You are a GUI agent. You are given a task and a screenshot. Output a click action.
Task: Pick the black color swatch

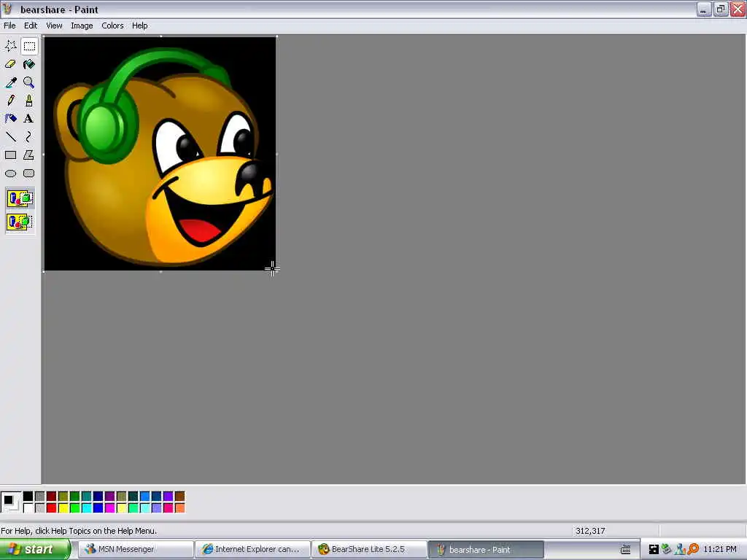click(x=28, y=497)
